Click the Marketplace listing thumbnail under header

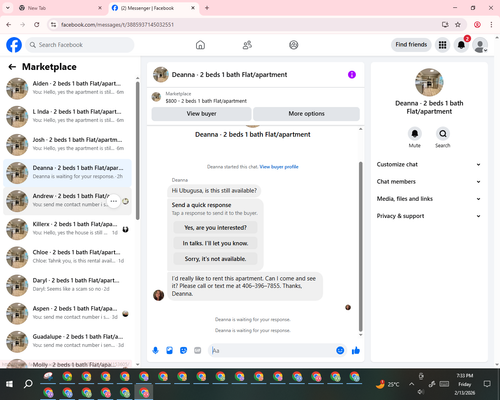tap(156, 97)
